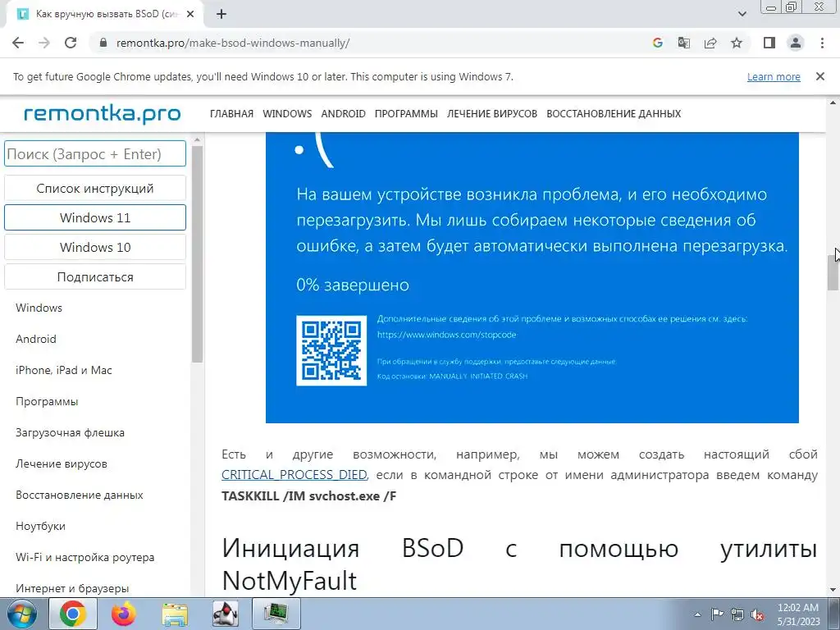Screen dimensions: 840x630
Task: Open the monitor app on taskbar
Action: pyautogui.click(x=276, y=614)
